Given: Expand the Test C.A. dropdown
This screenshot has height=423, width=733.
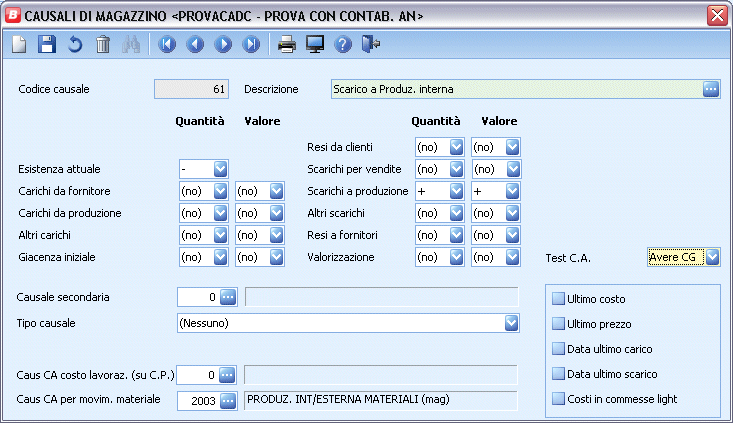Looking at the screenshot, I should (x=712, y=258).
